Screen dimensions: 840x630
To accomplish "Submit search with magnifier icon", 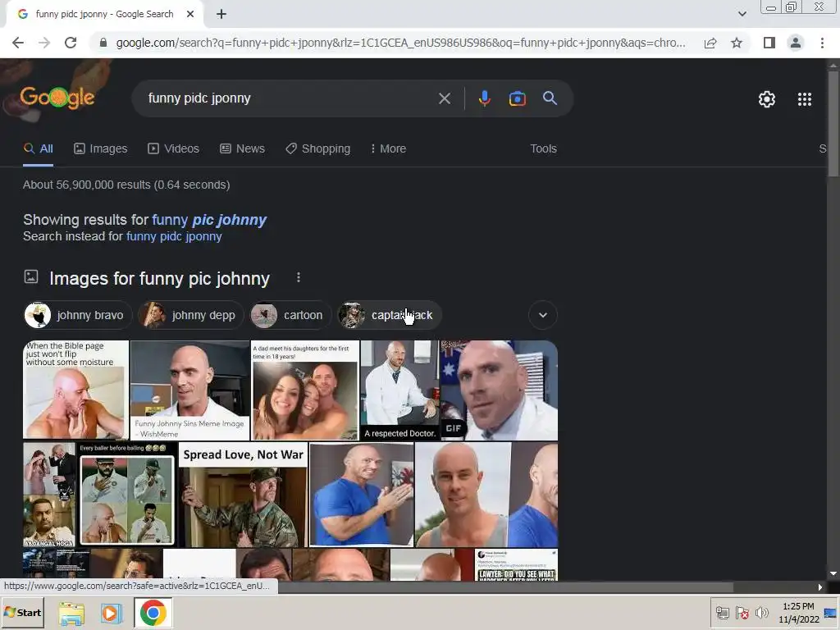I will 550,98.
